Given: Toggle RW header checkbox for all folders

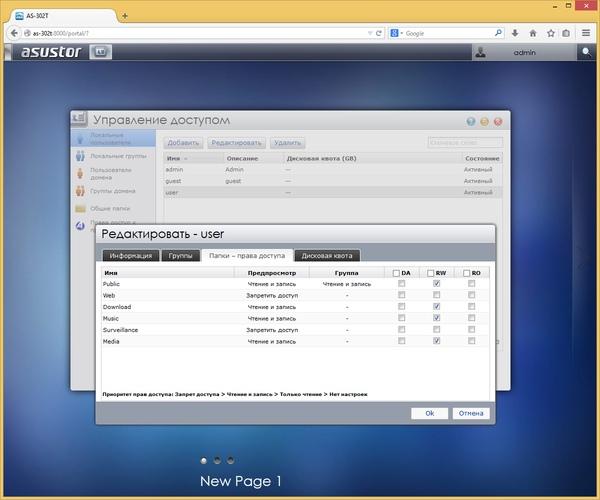Looking at the screenshot, I should 430,273.
